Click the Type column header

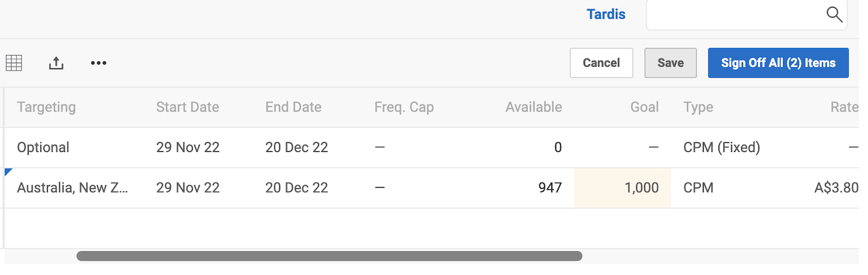point(698,107)
